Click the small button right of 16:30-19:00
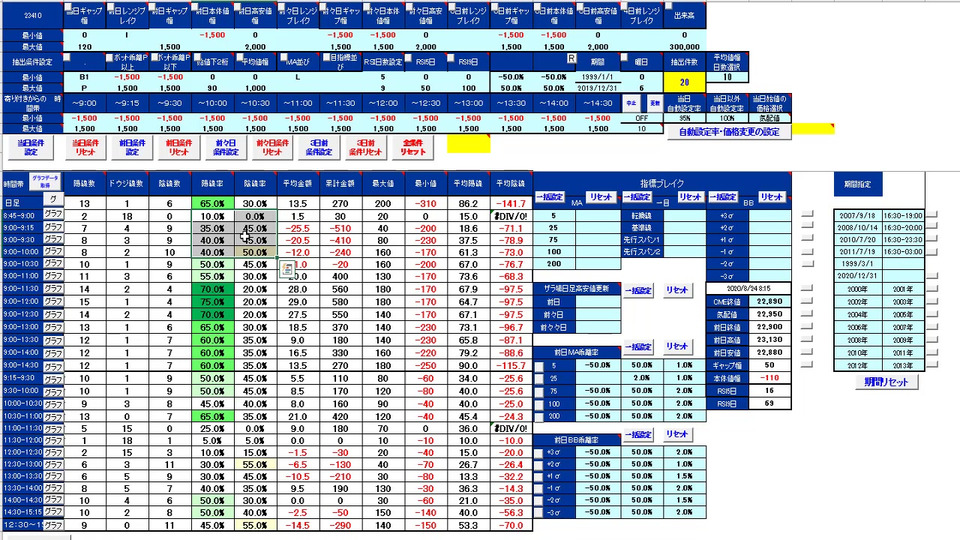Screen dimensions: 960x540 tap(932, 214)
